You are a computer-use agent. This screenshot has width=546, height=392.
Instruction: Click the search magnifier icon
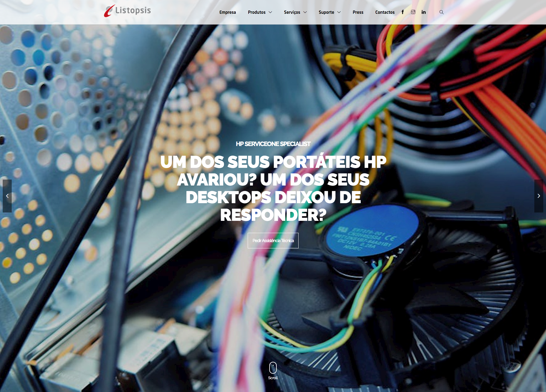point(441,12)
